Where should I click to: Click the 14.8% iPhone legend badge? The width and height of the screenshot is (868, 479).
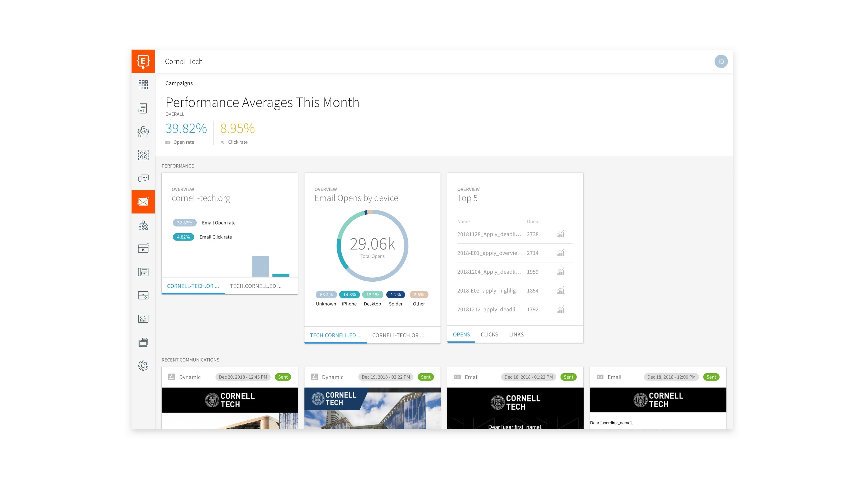(x=349, y=295)
